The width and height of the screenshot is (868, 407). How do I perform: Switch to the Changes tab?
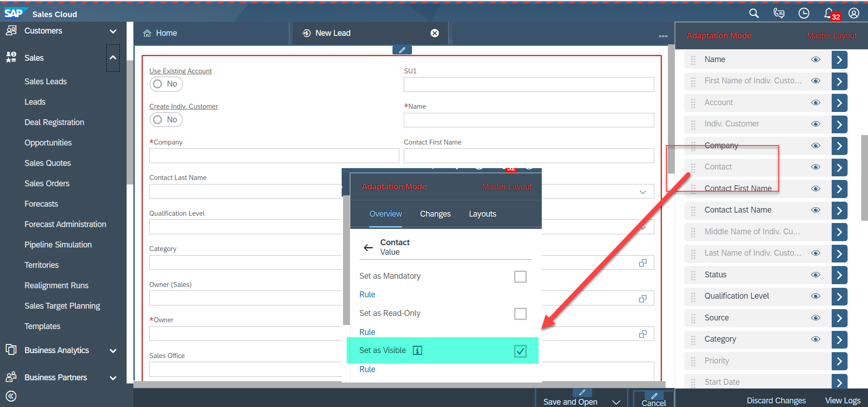tap(435, 214)
